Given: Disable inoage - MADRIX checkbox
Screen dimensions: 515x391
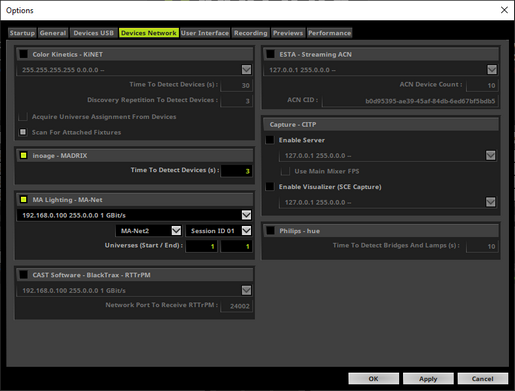Looking at the screenshot, I should tap(24, 155).
